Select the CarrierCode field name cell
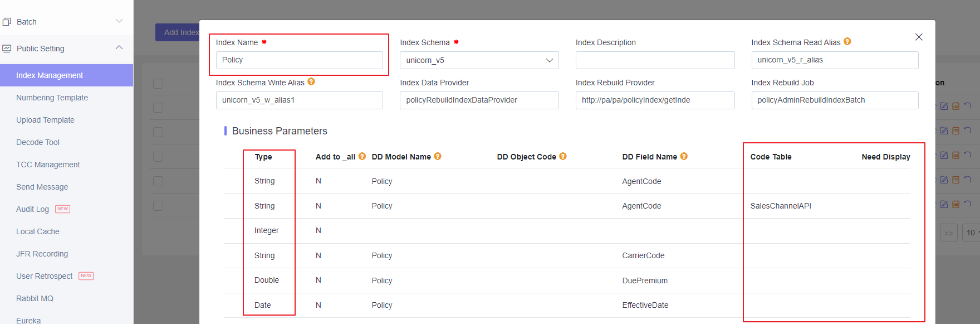Image resolution: width=980 pixels, height=324 pixels. point(643,255)
